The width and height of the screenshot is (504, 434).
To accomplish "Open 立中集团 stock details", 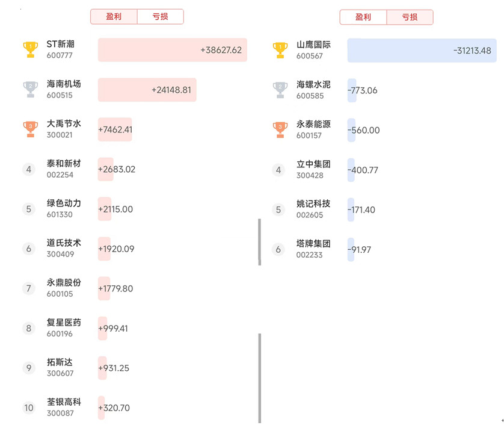I will point(313,169).
